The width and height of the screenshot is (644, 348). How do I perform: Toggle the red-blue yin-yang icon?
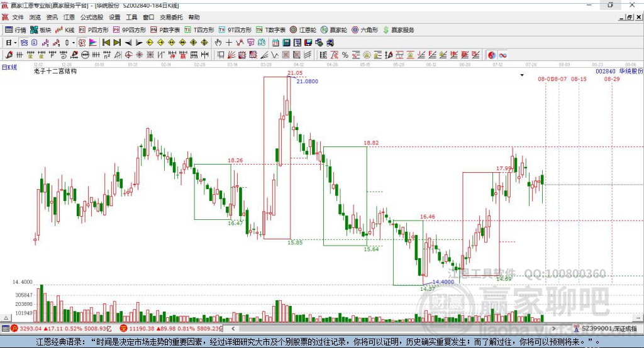click(x=492, y=55)
